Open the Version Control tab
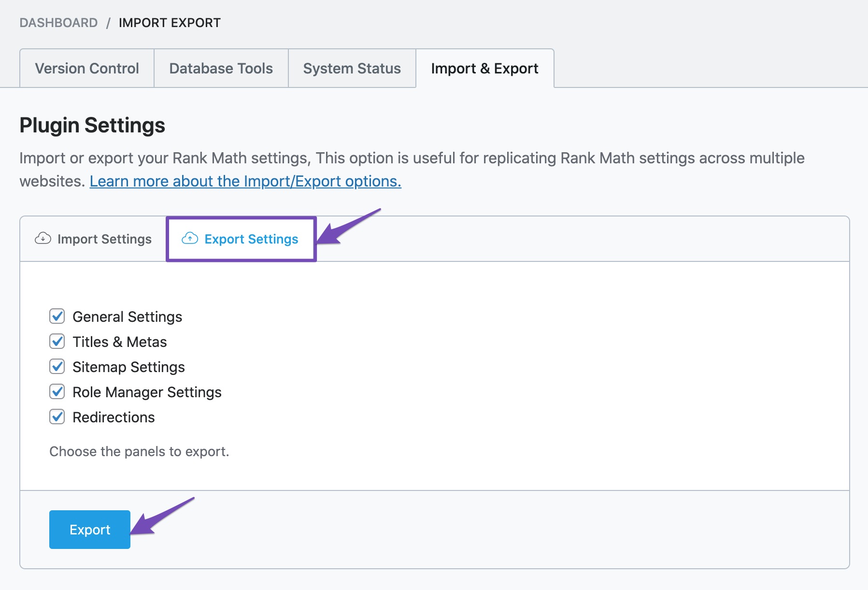Viewport: 868px width, 590px height. (87, 68)
